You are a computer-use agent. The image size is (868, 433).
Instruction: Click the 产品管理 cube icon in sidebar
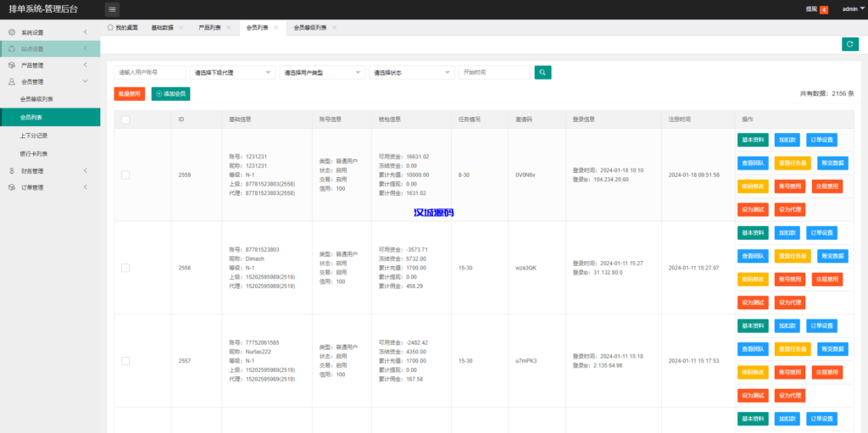coord(11,65)
